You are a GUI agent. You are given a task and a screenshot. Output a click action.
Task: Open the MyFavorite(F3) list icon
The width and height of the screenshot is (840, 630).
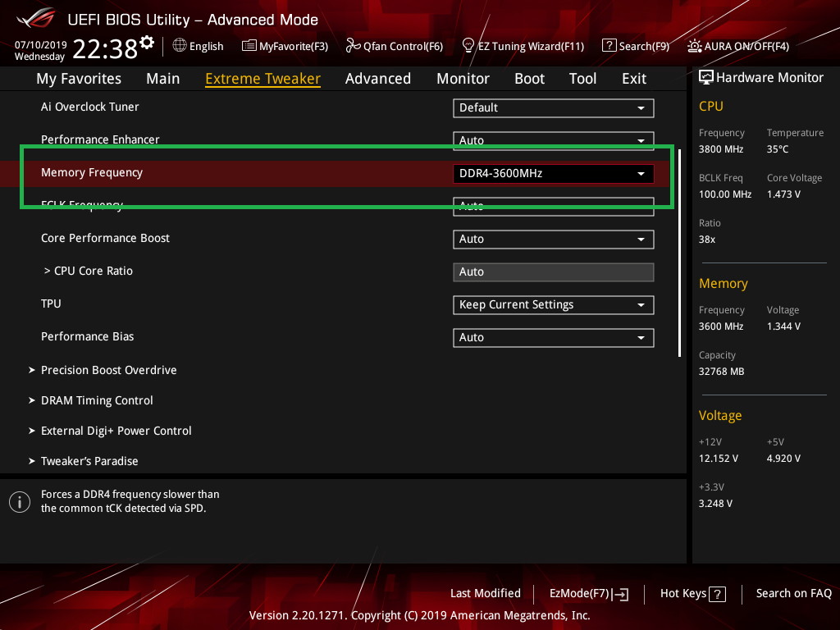[249, 46]
